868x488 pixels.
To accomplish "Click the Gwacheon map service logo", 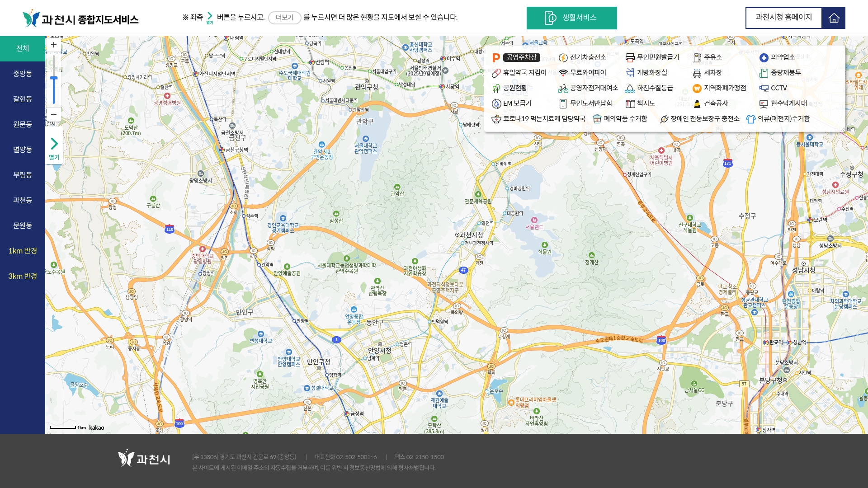I will click(x=80, y=18).
